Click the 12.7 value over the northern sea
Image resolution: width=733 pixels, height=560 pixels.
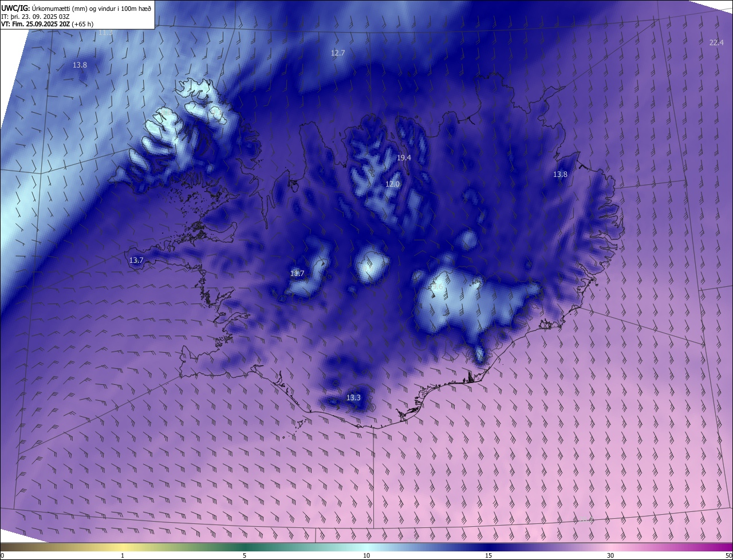[338, 53]
